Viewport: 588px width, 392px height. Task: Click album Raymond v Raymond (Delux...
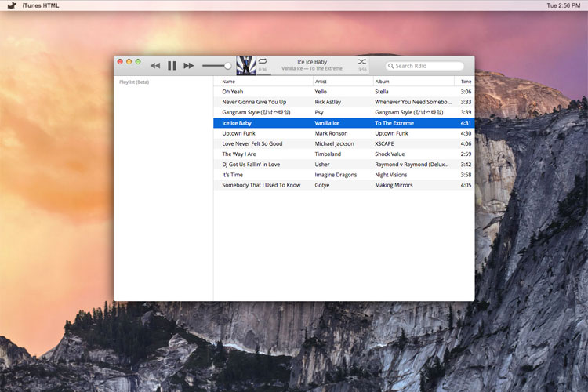point(412,165)
